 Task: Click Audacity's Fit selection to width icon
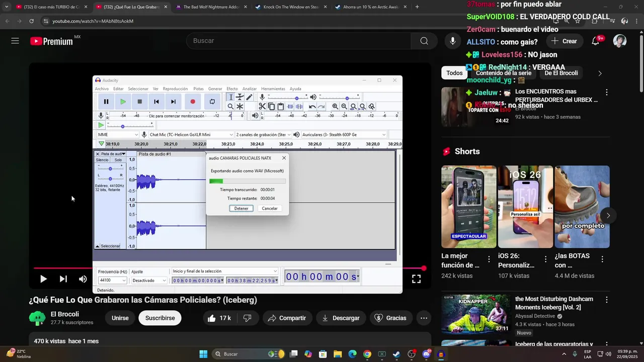tap(353, 107)
